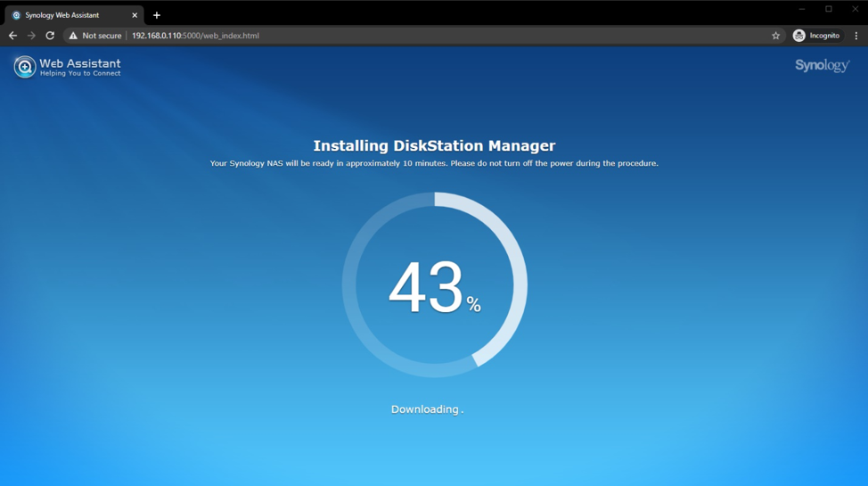Open a new browser tab
The width and height of the screenshot is (868, 486).
157,15
